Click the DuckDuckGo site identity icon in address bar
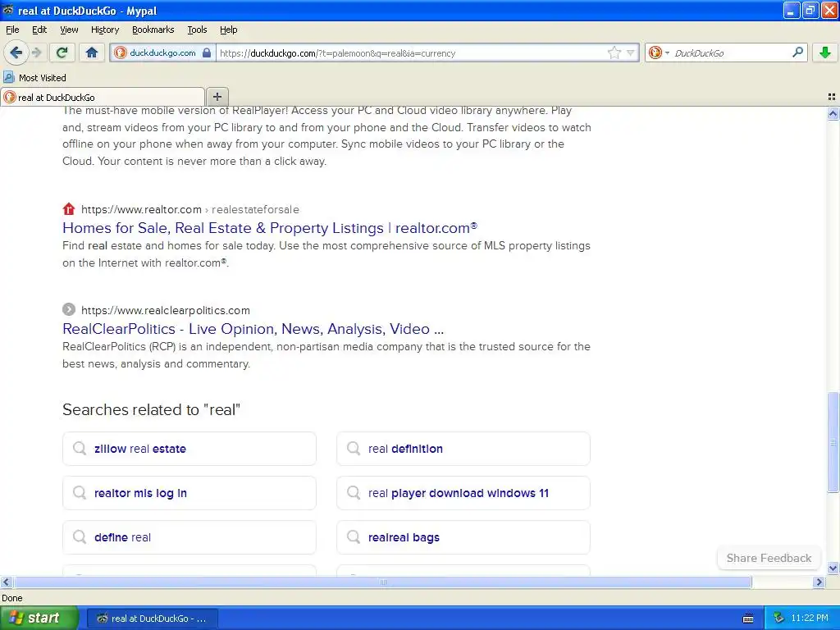Screen dimensions: 840x630 click(121, 52)
